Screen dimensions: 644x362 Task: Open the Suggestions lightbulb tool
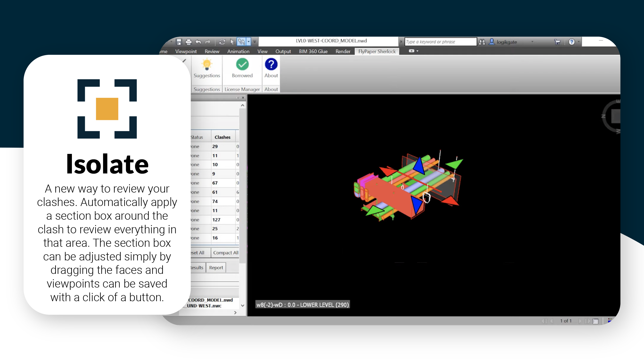206,65
